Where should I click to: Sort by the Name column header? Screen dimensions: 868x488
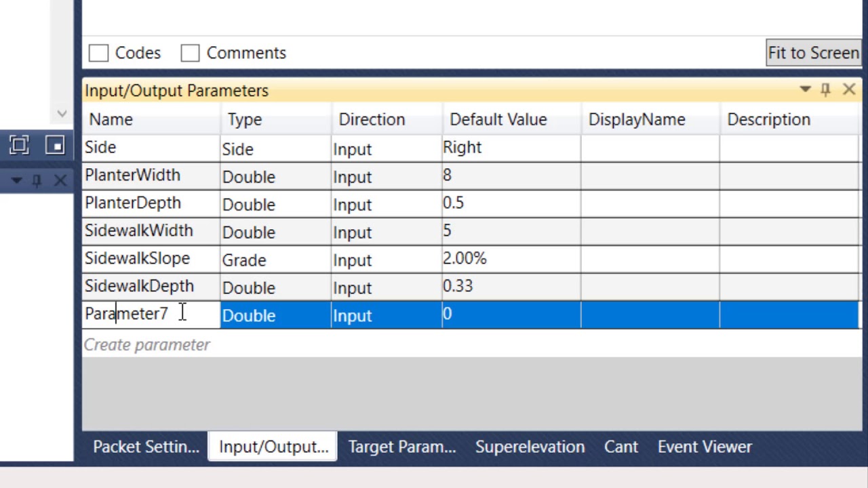point(151,119)
